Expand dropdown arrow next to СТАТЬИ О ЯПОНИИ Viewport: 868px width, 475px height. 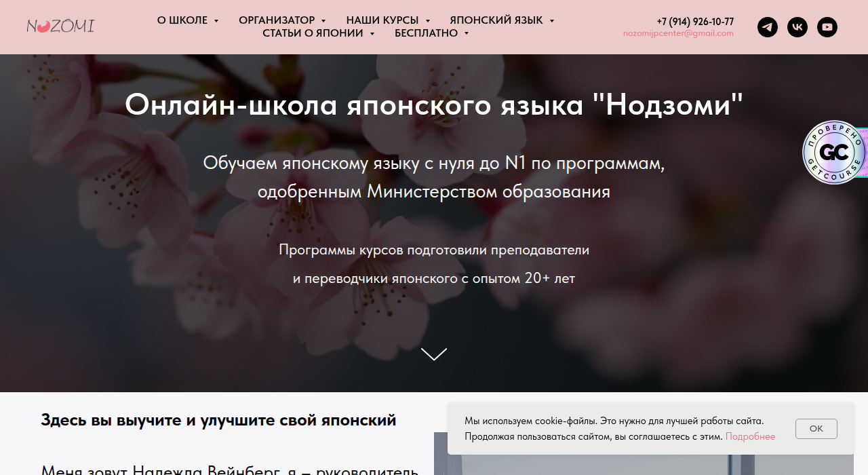point(372,34)
